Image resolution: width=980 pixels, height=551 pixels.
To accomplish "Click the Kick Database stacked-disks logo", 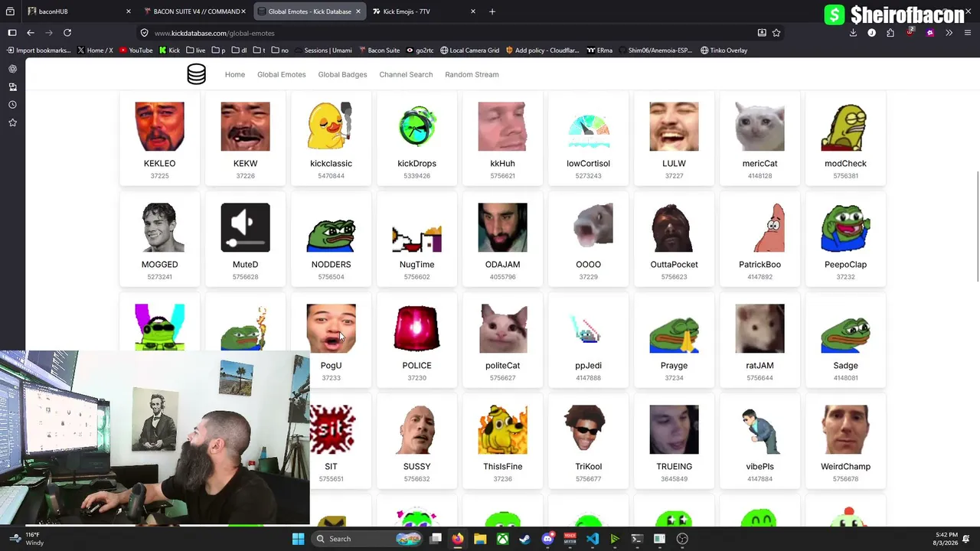I will [196, 74].
